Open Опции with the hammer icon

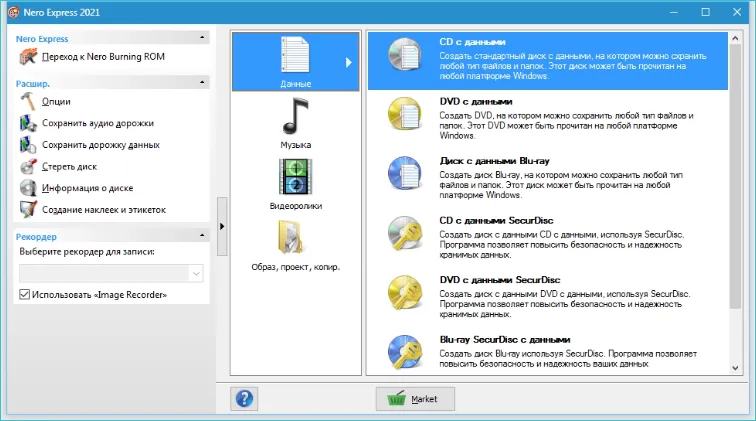pyautogui.click(x=27, y=101)
